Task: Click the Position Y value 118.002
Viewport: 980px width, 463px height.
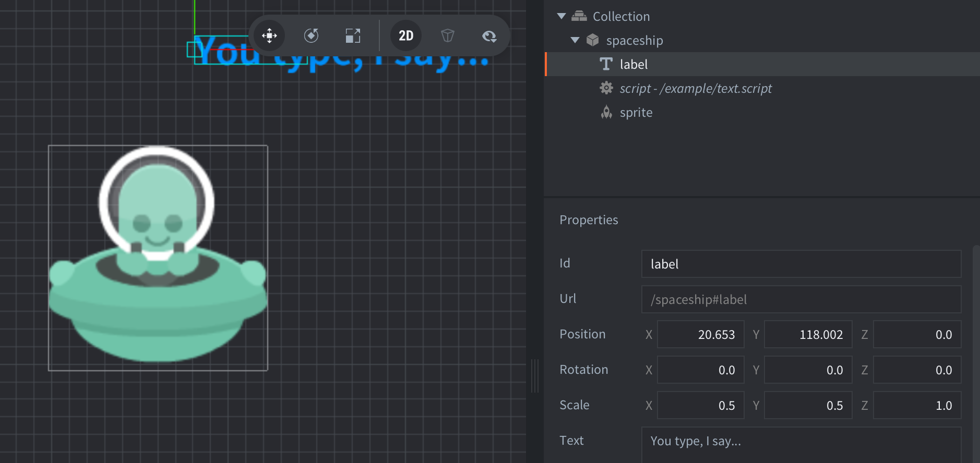Action: click(x=808, y=334)
